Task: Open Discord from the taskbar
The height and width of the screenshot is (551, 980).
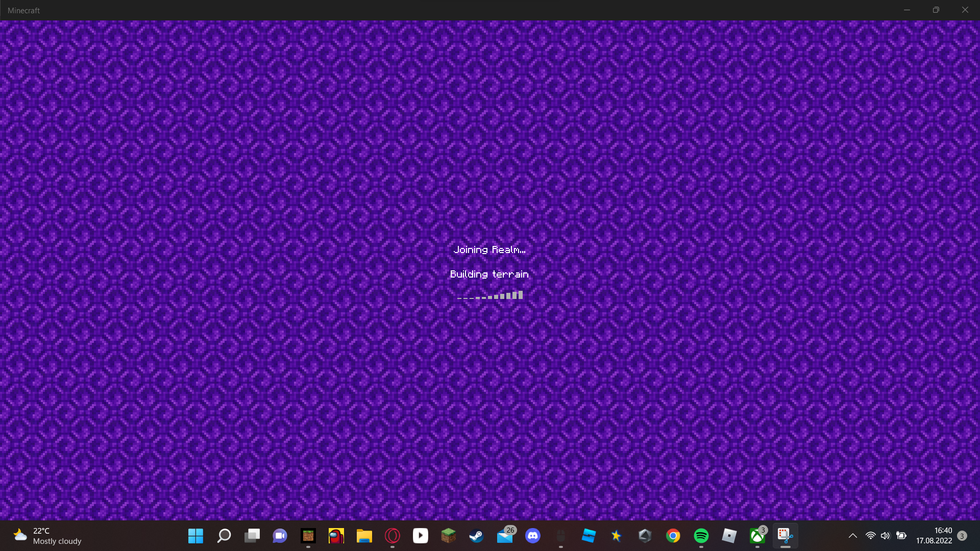Action: 532,536
